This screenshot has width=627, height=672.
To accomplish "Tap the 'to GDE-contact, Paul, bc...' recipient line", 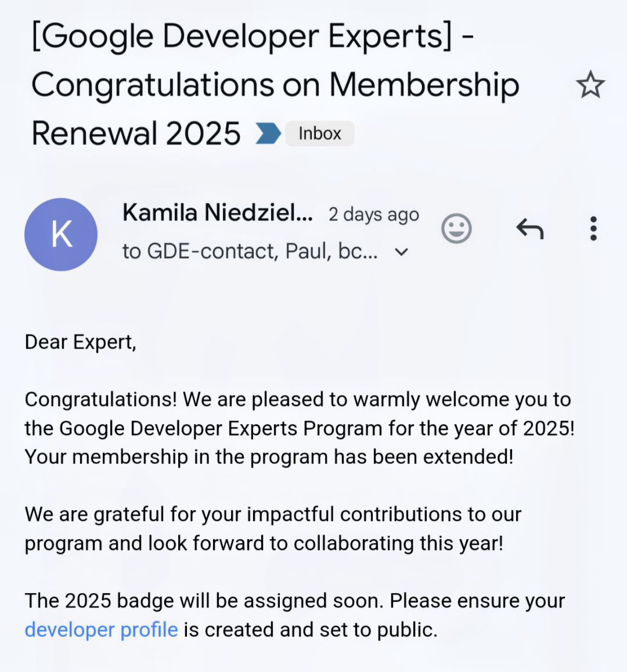I will coord(250,251).
